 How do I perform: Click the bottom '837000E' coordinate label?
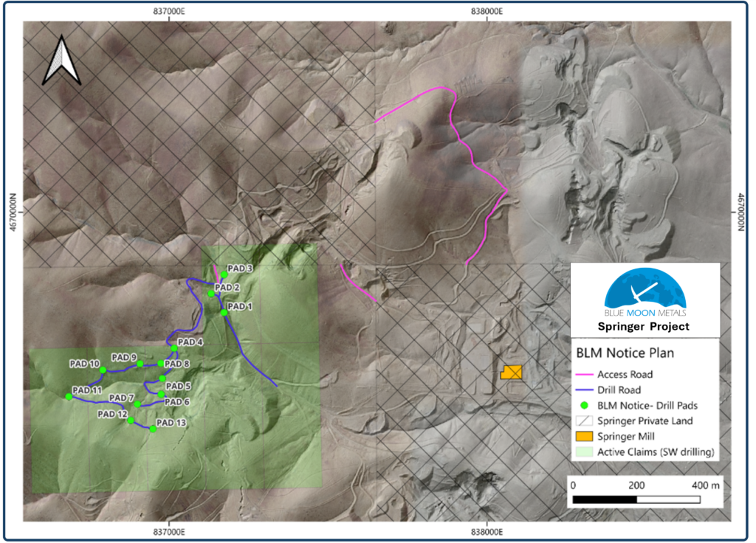[169, 532]
